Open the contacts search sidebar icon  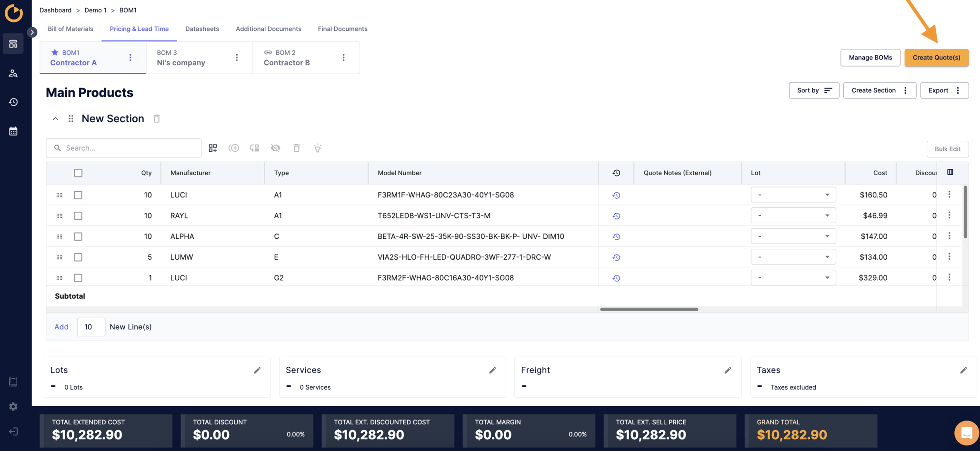(x=13, y=73)
